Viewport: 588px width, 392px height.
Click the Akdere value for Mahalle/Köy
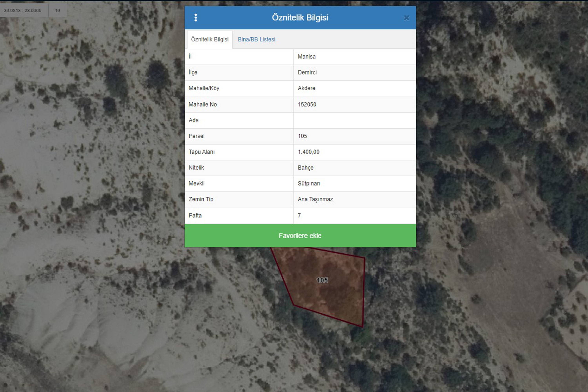306,88
